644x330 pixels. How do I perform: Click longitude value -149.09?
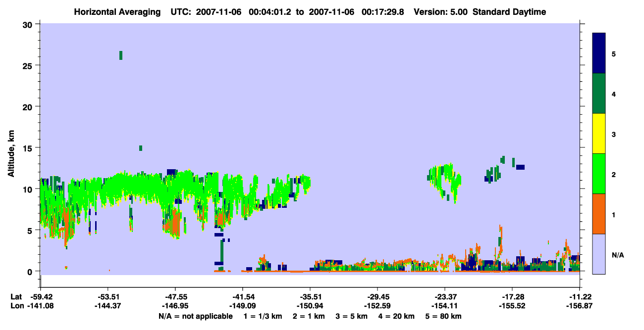(242, 306)
